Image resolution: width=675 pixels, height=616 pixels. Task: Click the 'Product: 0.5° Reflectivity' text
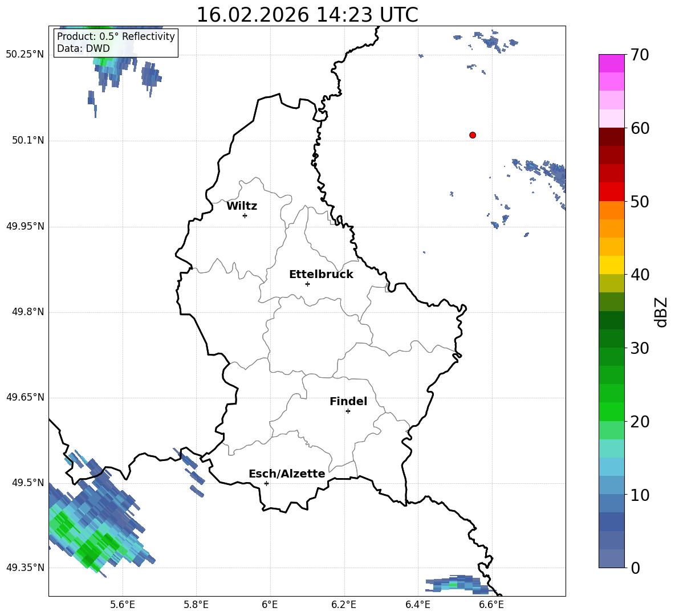point(116,36)
